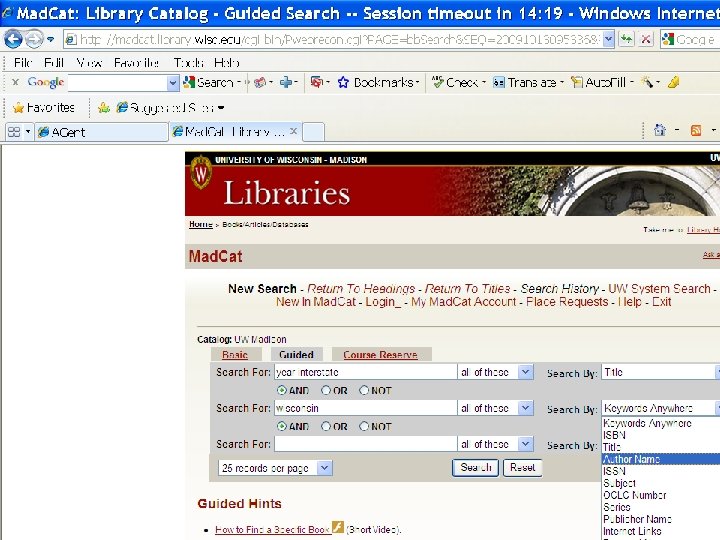Image resolution: width=720 pixels, height=540 pixels.
Task: Select NOT radio under second search row
Action: (364, 426)
